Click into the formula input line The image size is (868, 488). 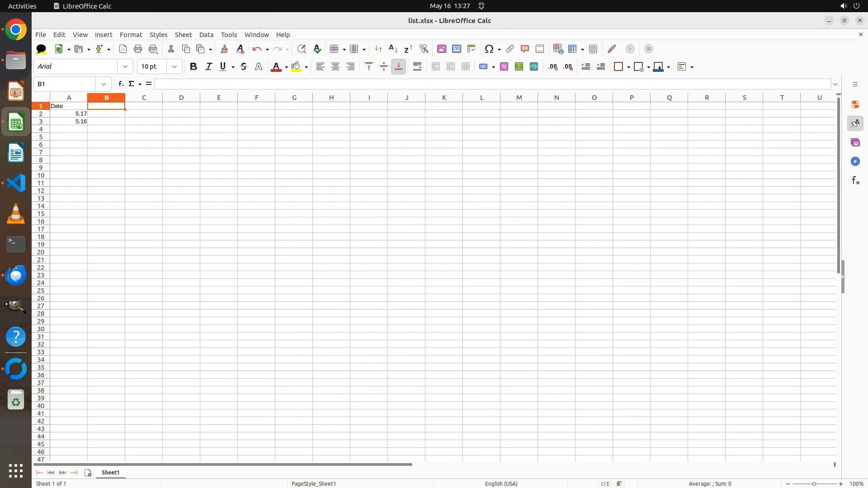click(x=492, y=84)
